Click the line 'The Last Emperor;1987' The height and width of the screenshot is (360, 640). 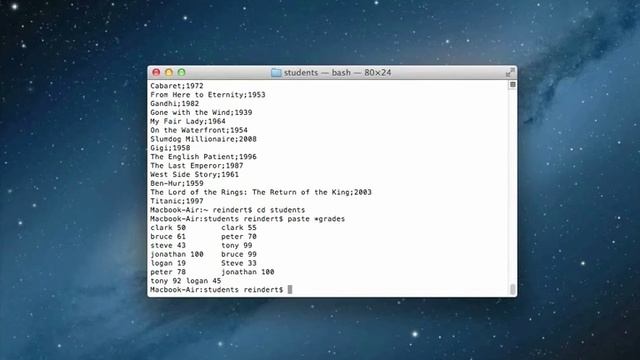point(197,166)
